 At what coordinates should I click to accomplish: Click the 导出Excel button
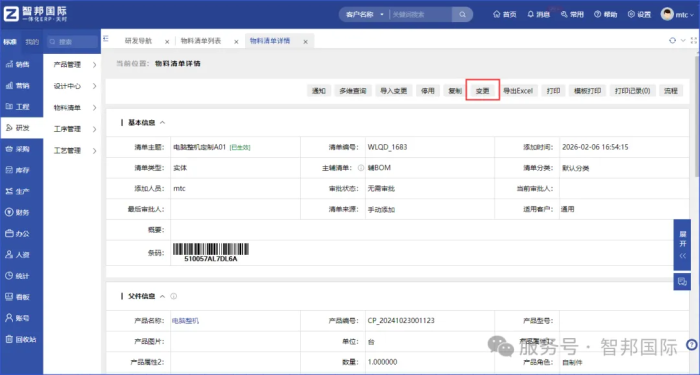pos(518,91)
